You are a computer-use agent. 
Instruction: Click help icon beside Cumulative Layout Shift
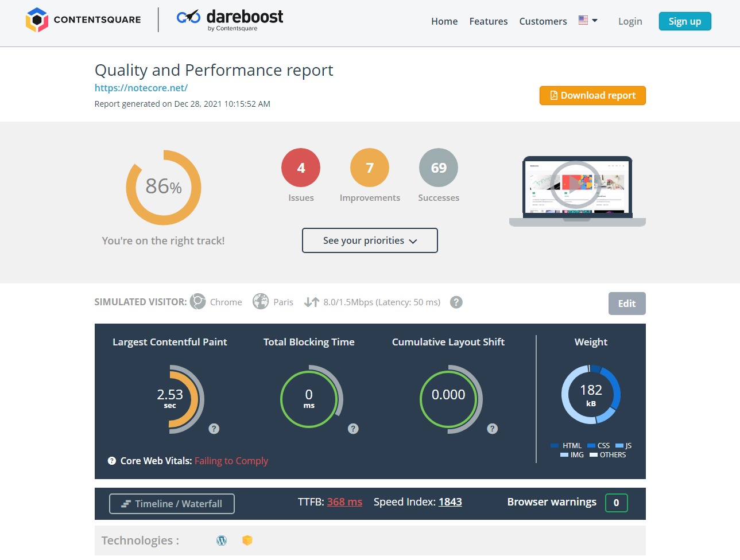click(x=493, y=429)
